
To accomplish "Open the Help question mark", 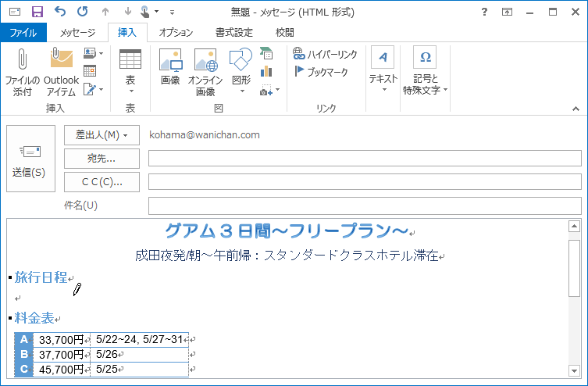I will click(x=484, y=12).
